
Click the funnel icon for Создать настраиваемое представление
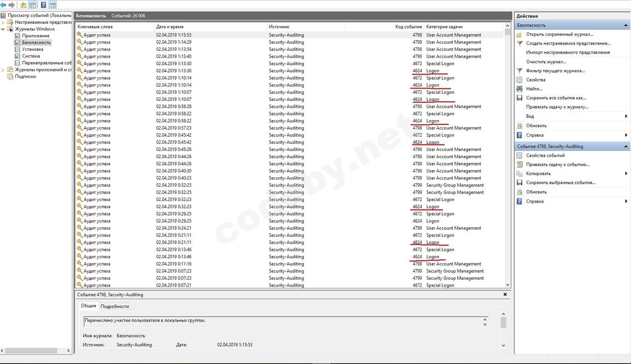click(519, 43)
